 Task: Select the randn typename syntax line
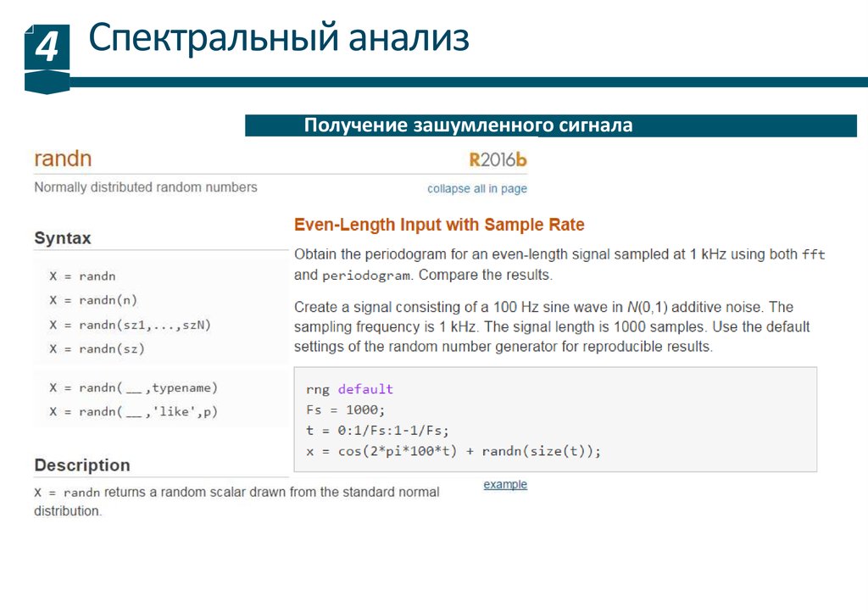click(133, 387)
